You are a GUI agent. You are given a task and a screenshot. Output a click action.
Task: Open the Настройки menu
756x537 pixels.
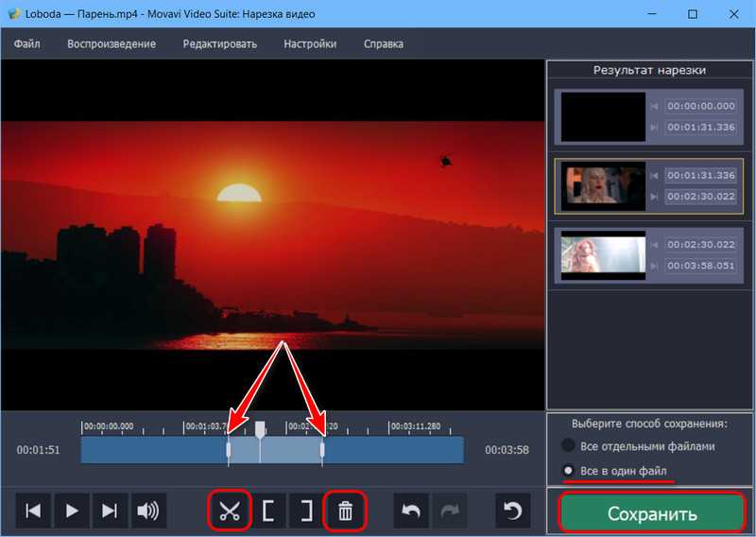click(310, 43)
